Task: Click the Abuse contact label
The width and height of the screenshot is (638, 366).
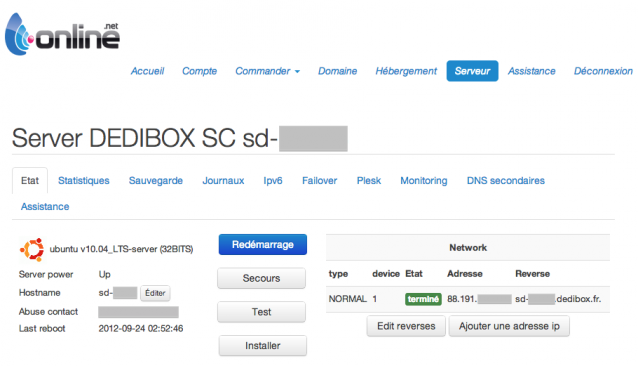Action: pos(48,312)
